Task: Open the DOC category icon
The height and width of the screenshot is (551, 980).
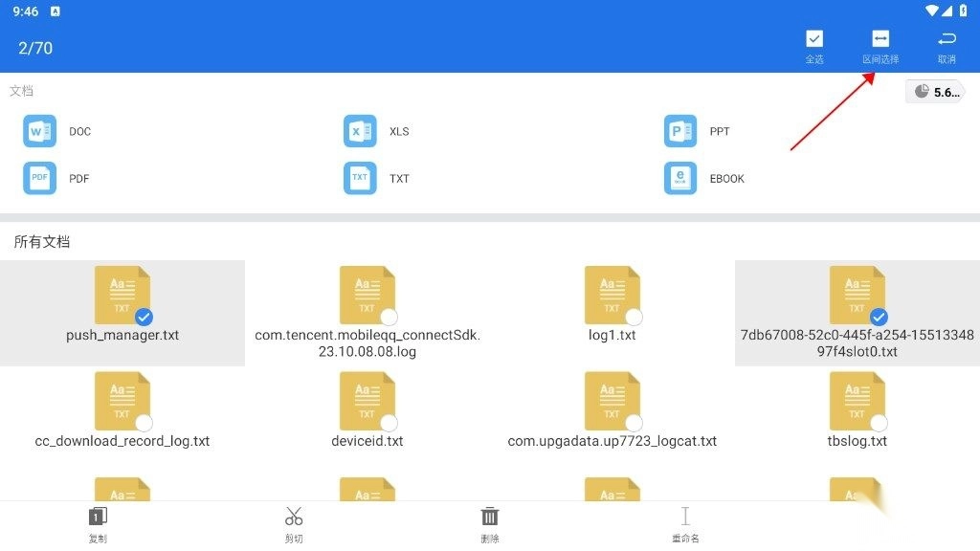Action: (39, 131)
